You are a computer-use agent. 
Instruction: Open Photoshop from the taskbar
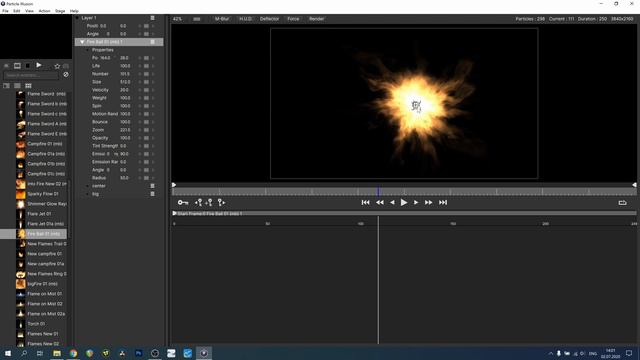(x=138, y=353)
